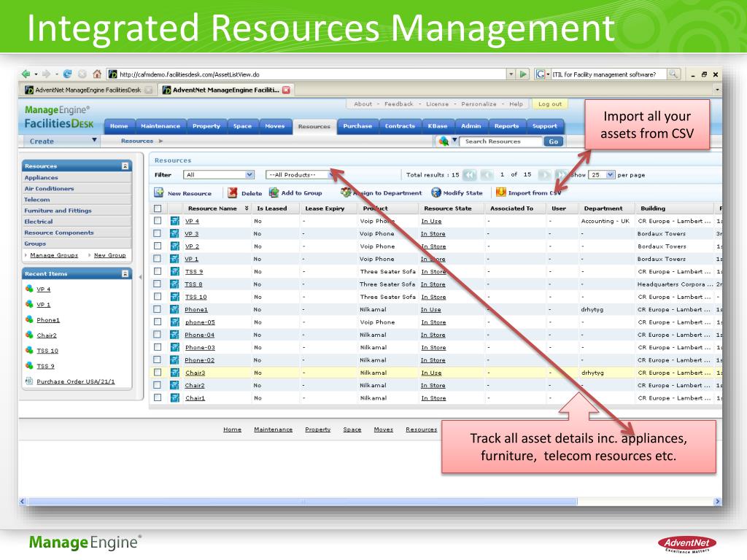Click the icon beside VP 4 in Recent Items
The height and width of the screenshot is (560, 747).
pyautogui.click(x=29, y=289)
